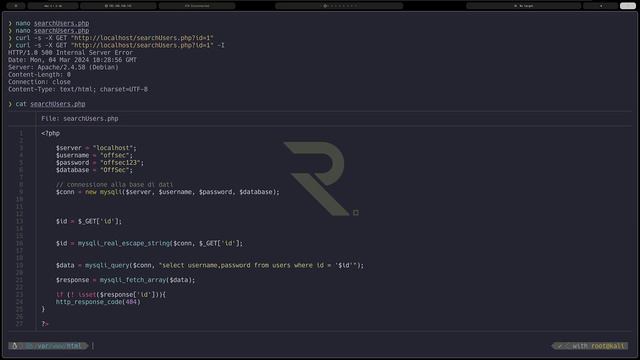Click the $database = "OffSec" line
This screenshot has height=360, width=640.
[94, 170]
